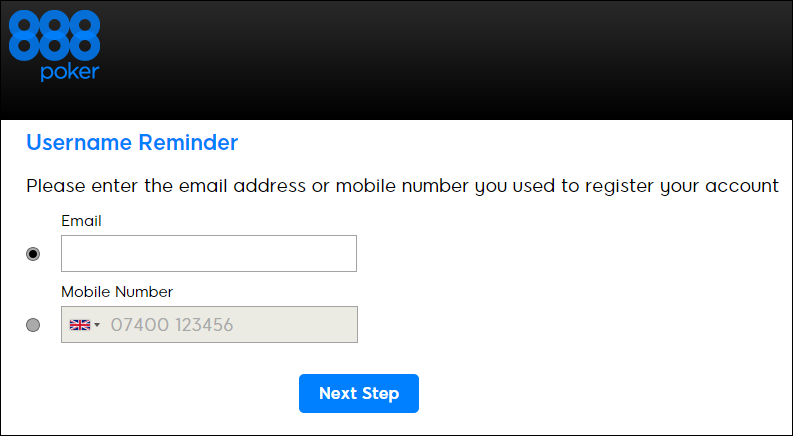Click the Mobile Number field showing 07400 123456
Image resolution: width=793 pixels, height=436 pixels.
[x=228, y=325]
